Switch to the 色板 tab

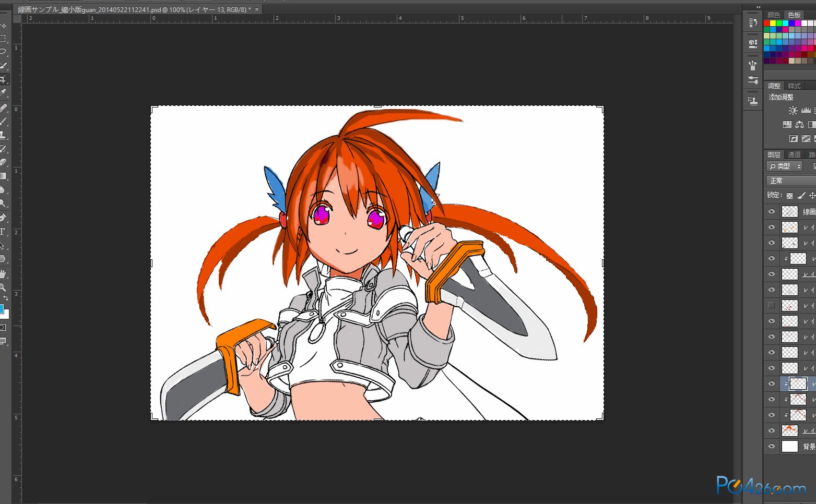794,15
